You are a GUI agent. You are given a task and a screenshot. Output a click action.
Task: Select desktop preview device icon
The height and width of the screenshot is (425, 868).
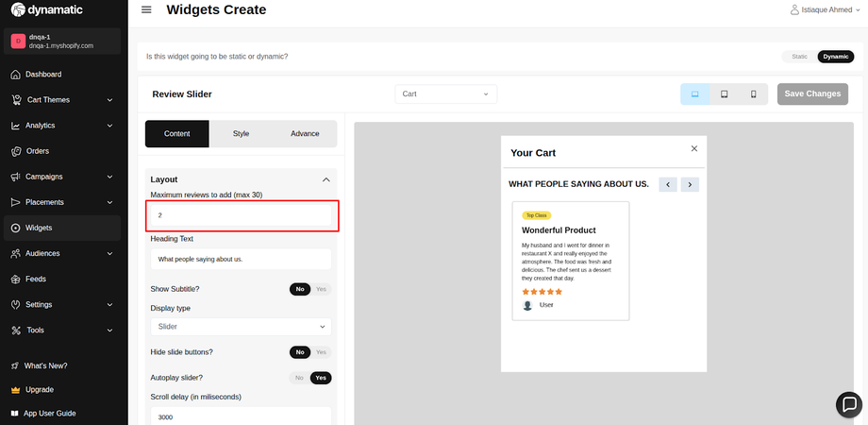(x=694, y=94)
